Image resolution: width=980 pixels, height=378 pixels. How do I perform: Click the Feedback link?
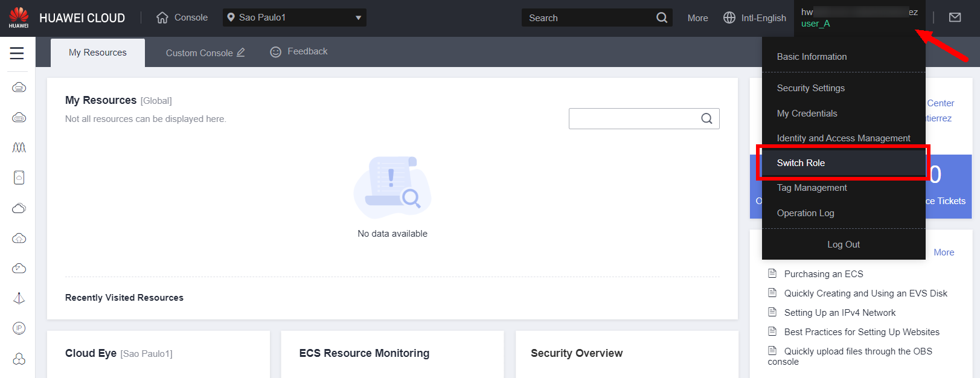(307, 52)
